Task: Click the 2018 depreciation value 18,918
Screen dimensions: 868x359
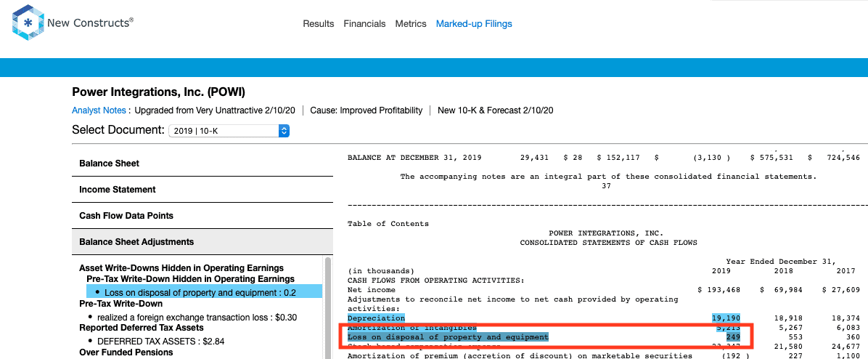Action: click(x=787, y=318)
